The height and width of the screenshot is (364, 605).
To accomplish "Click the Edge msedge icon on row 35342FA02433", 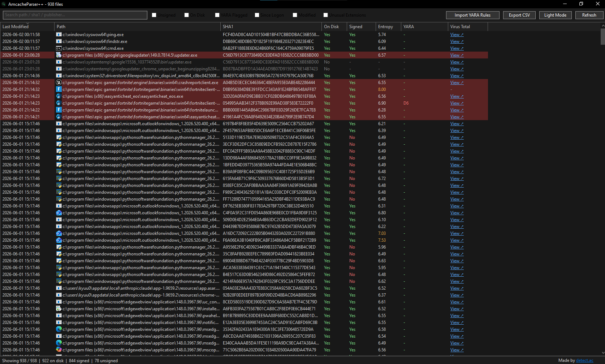I will [x=59, y=329].
